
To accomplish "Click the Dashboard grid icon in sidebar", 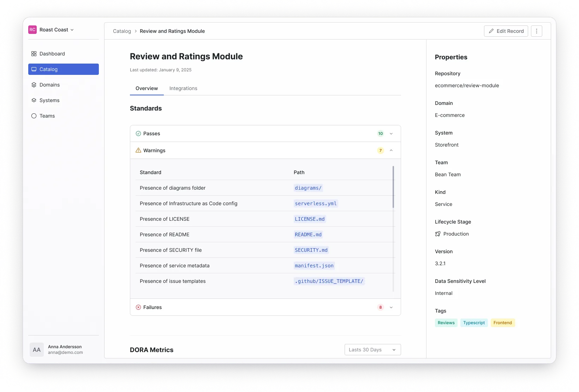I will [34, 54].
